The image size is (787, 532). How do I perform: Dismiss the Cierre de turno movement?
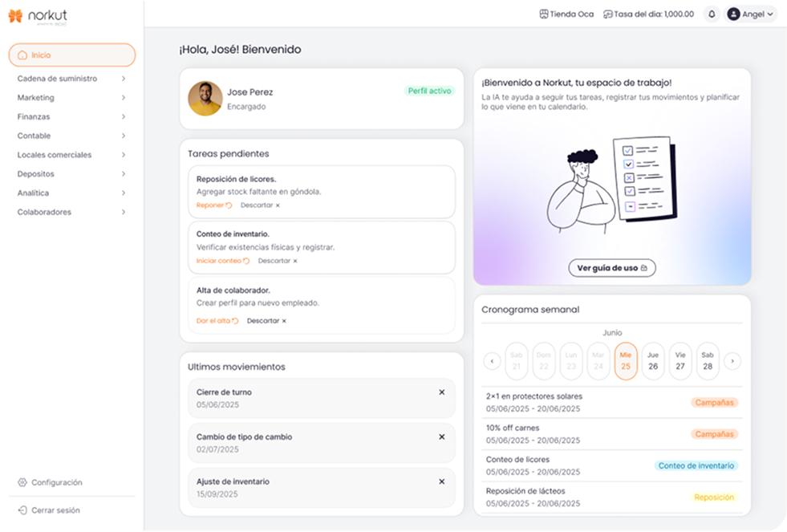pos(441,392)
